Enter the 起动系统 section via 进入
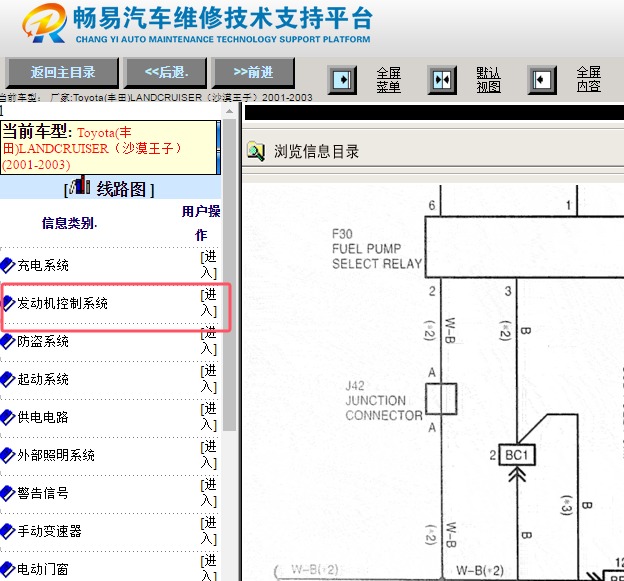This screenshot has height=581, width=624. [x=209, y=379]
